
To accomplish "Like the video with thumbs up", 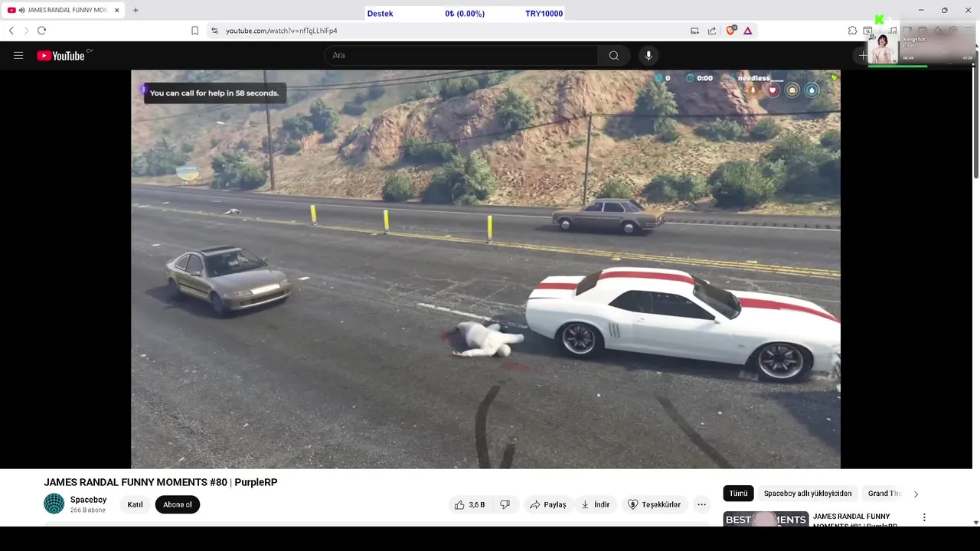I will [x=469, y=504].
